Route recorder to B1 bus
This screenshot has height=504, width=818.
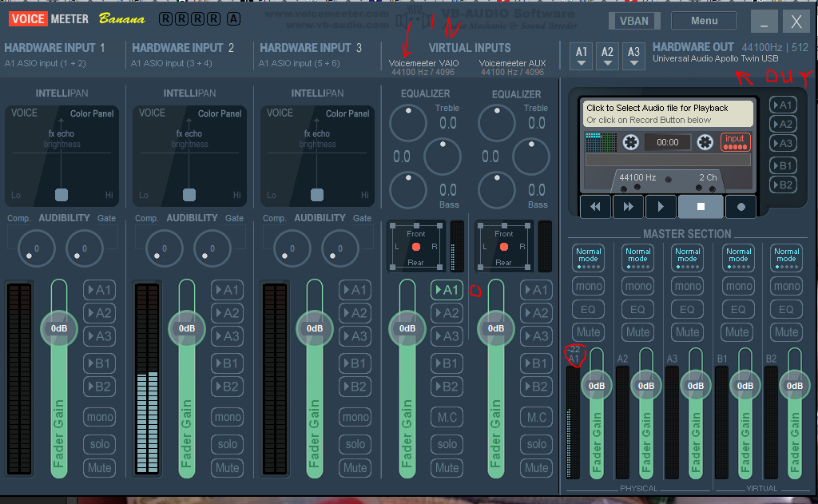point(783,166)
